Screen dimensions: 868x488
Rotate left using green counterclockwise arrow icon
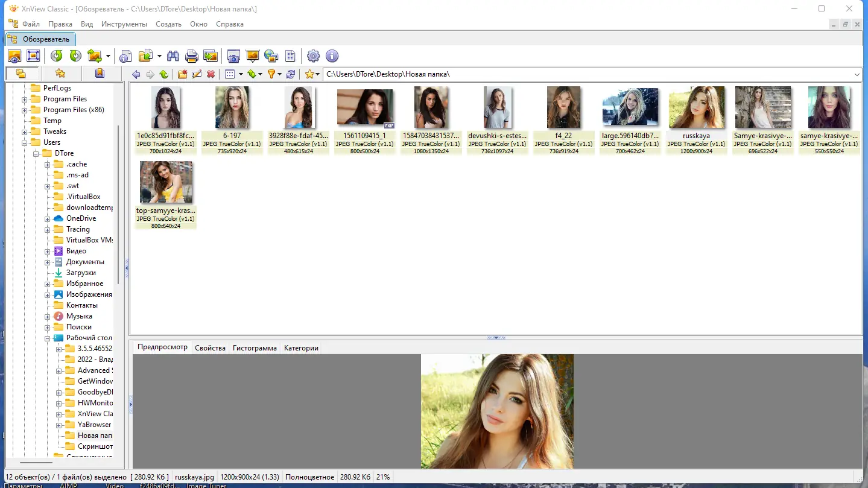[57, 56]
